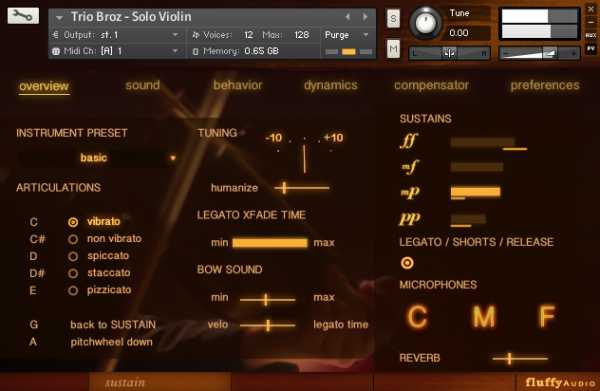
Task: Open the wrench edit icon
Action: click(23, 16)
